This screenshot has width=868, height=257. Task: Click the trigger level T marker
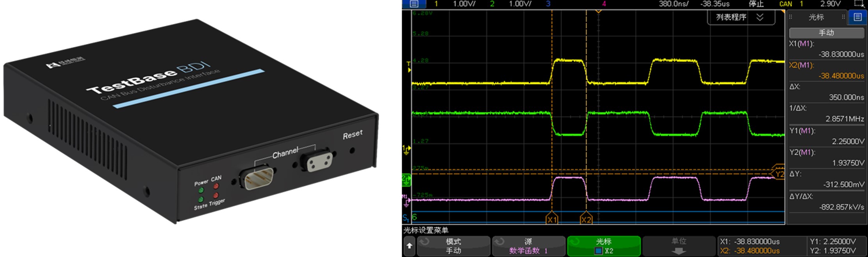pyautogui.click(x=409, y=67)
